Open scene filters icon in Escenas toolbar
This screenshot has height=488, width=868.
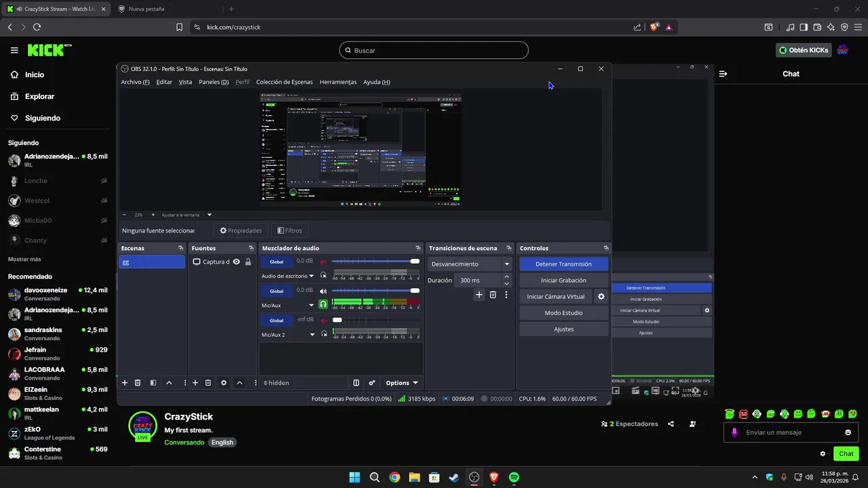click(x=153, y=383)
